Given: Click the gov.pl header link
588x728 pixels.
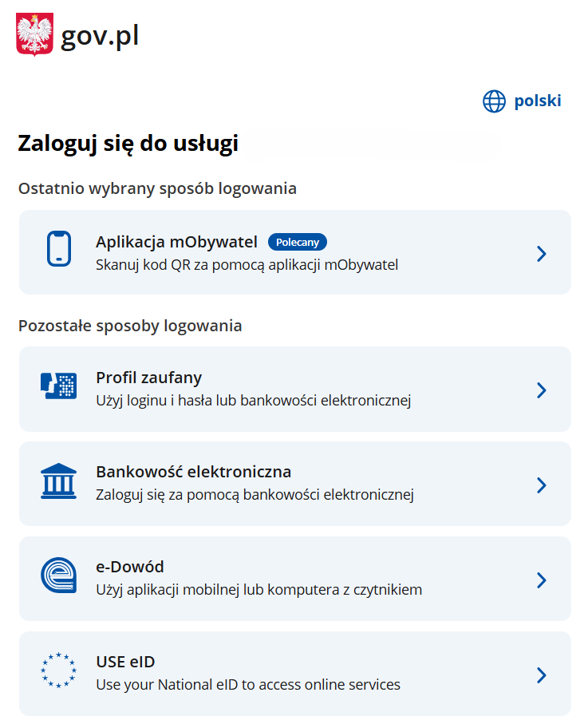Looking at the screenshot, I should tap(99, 34).
